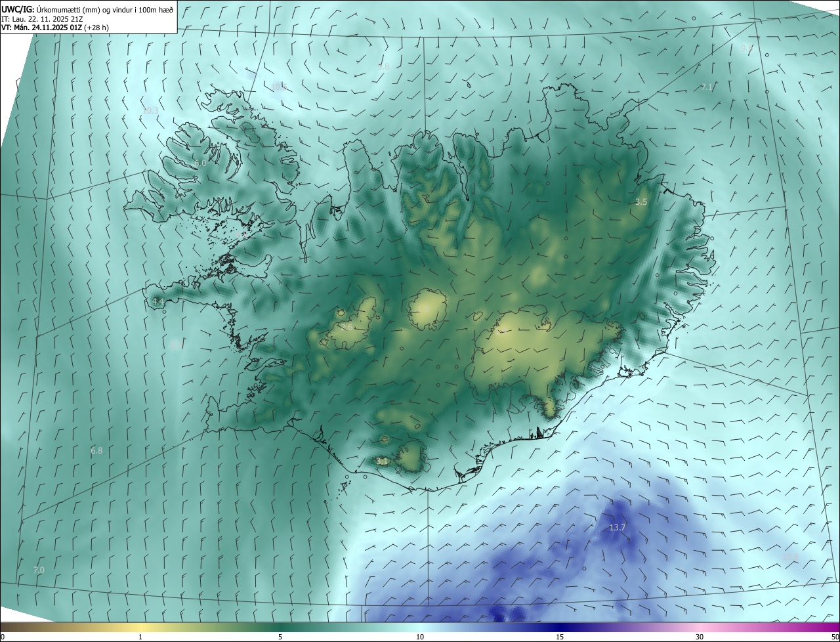Viewport: 840px width, 642px height.
Task: Select the 30 tick on the colour scale
Action: [700, 637]
